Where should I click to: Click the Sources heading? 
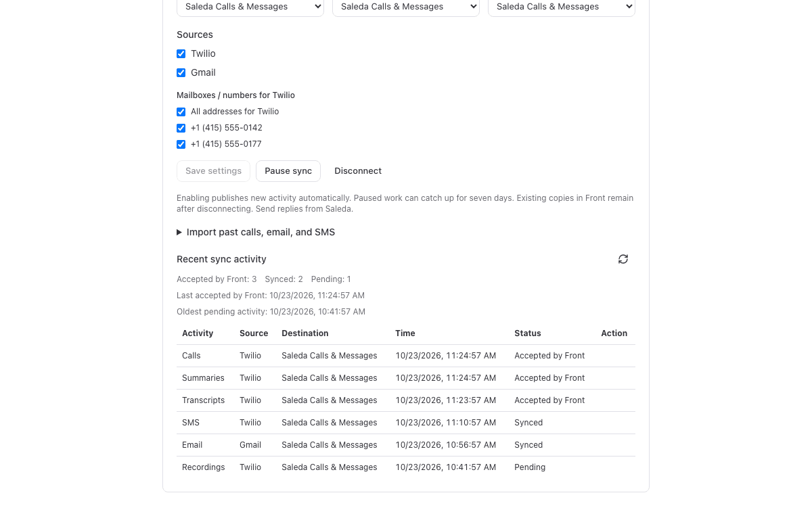point(195,34)
